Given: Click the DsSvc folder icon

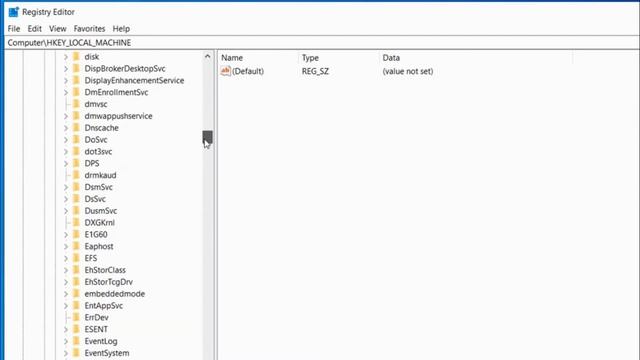Looking at the screenshot, I should (x=76, y=199).
